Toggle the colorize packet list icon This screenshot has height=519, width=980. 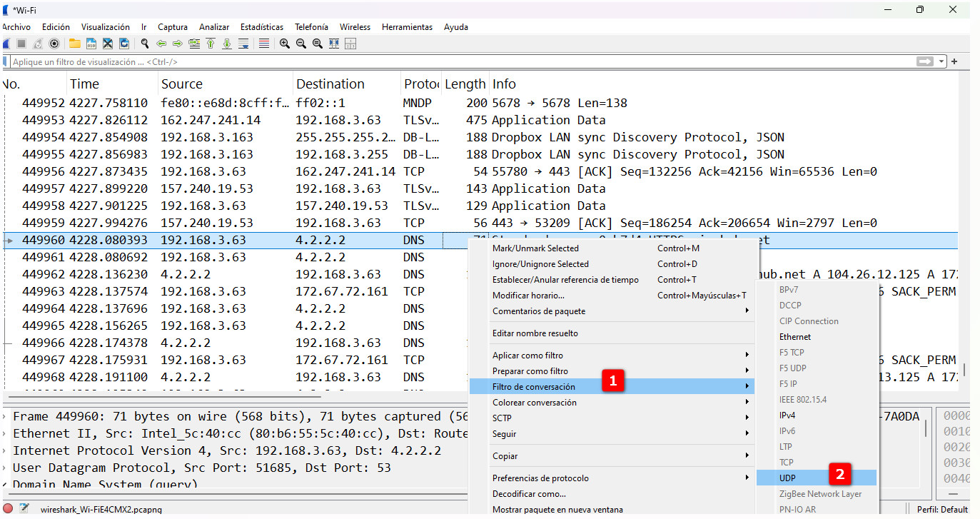(x=264, y=44)
